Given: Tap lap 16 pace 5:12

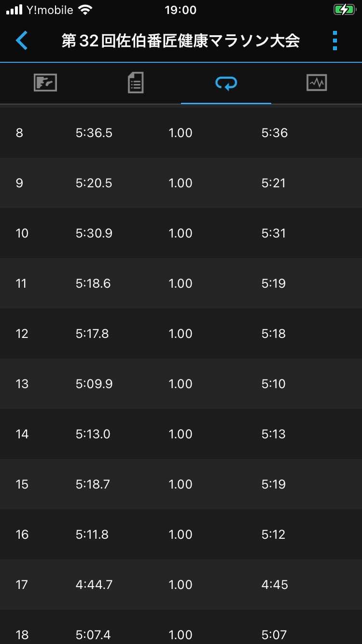Looking at the screenshot, I should [x=274, y=534].
